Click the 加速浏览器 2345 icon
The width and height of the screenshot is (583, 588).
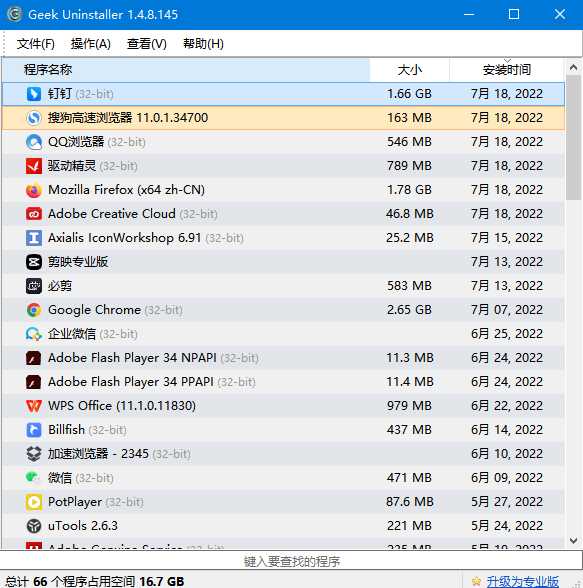point(34,454)
